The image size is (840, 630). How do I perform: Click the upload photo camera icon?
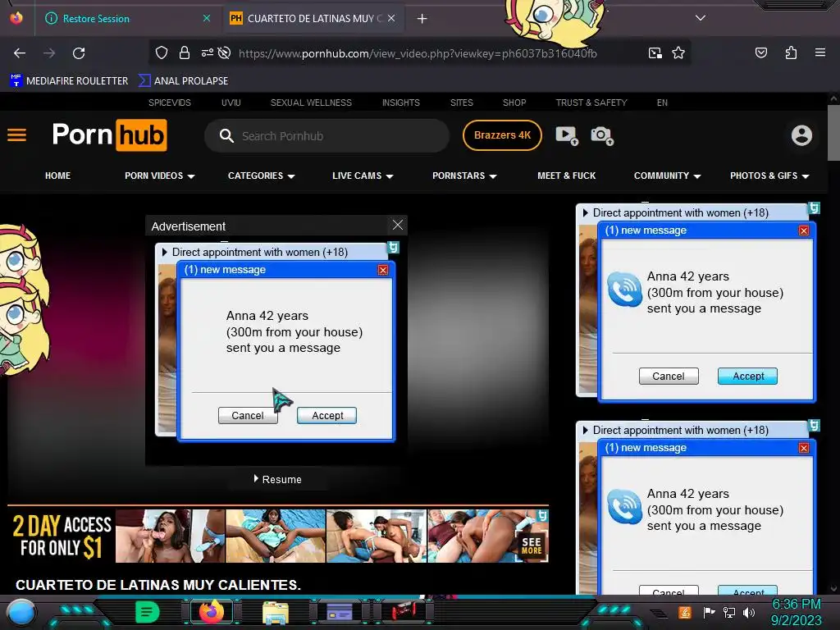click(602, 135)
